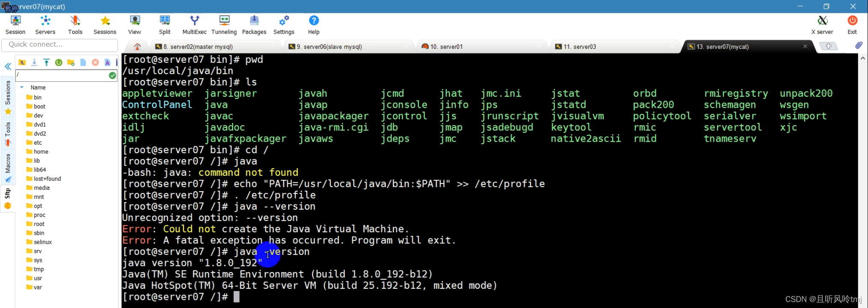Click the SFTP delete red X icon
The height and width of the screenshot is (308, 868).
coord(95,62)
